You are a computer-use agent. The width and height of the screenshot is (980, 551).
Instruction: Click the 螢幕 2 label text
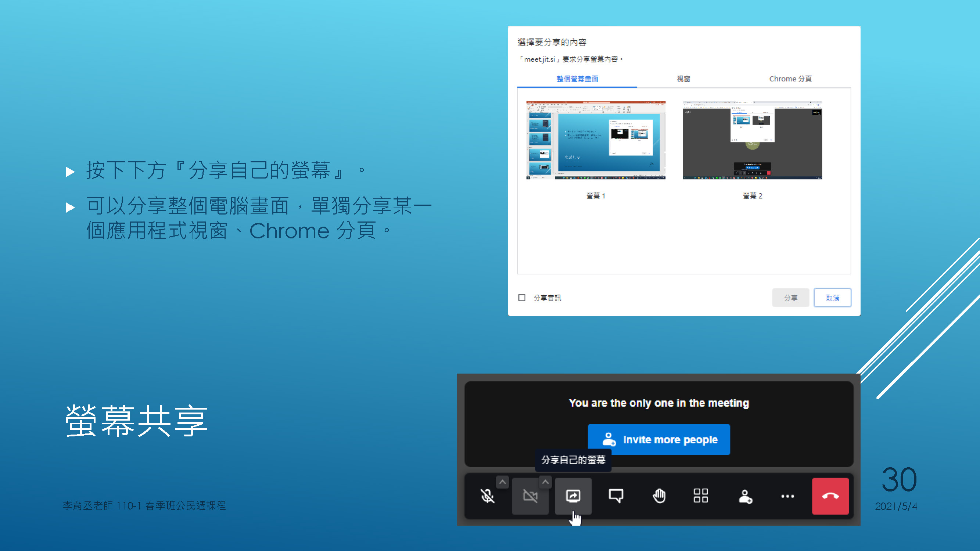753,196
